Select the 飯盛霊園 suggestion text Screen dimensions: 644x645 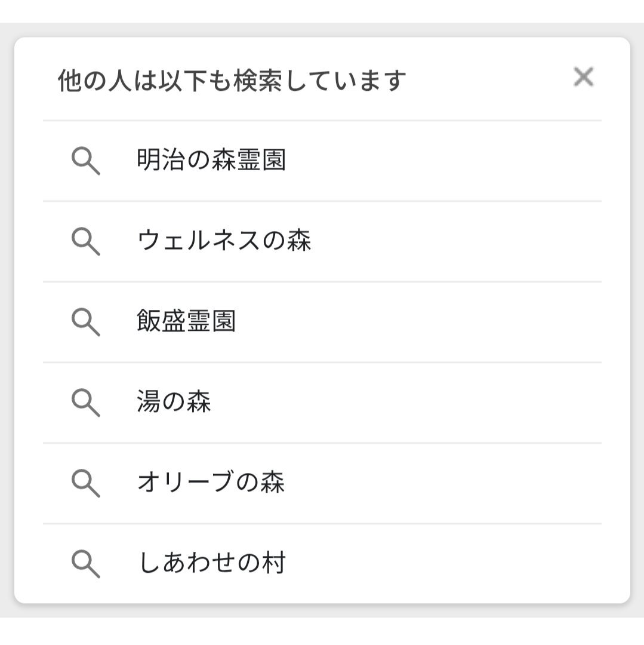[x=186, y=321]
